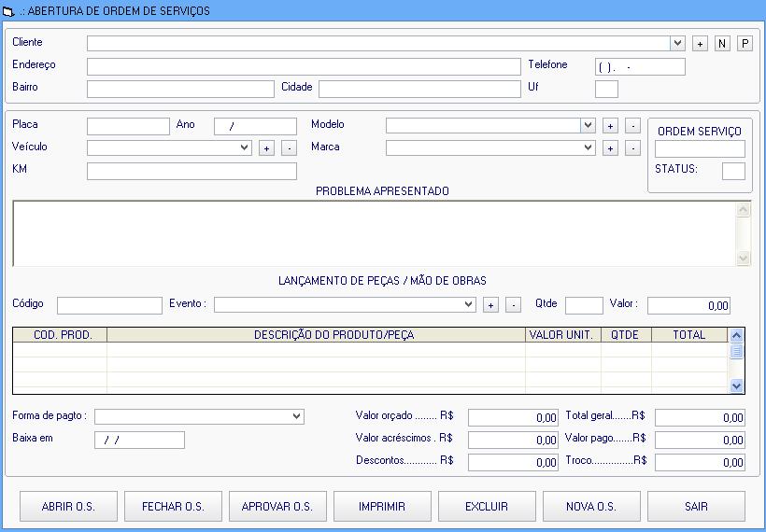Add a new Modelo with plus button
Image resolution: width=766 pixels, height=532 pixels.
click(x=610, y=126)
